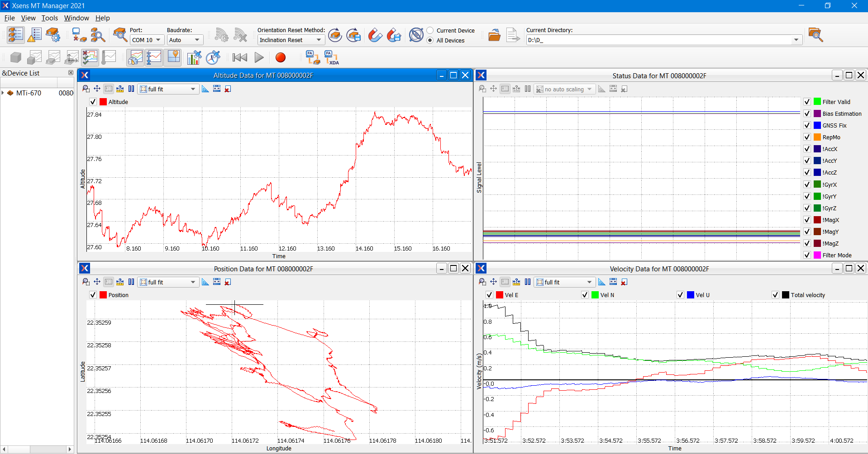868x454 pixels.
Task: Select the Rewind playback icon
Action: pos(239,57)
